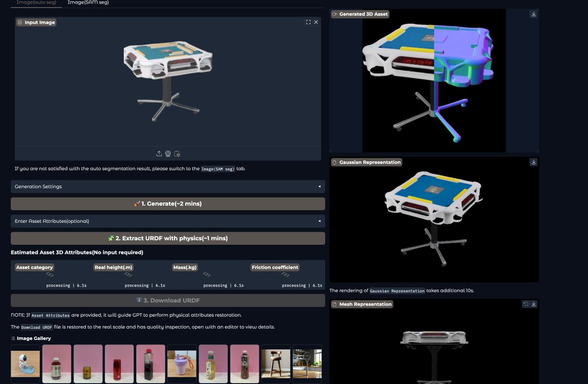This screenshot has width=588, height=384.
Task: Click the Real height(.m) field
Action: [129, 275]
